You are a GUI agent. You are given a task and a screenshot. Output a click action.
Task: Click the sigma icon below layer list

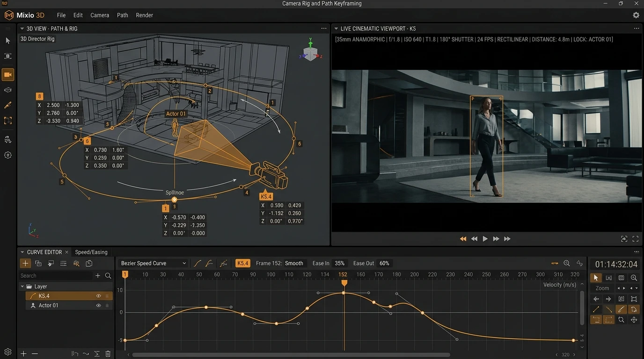point(97,354)
